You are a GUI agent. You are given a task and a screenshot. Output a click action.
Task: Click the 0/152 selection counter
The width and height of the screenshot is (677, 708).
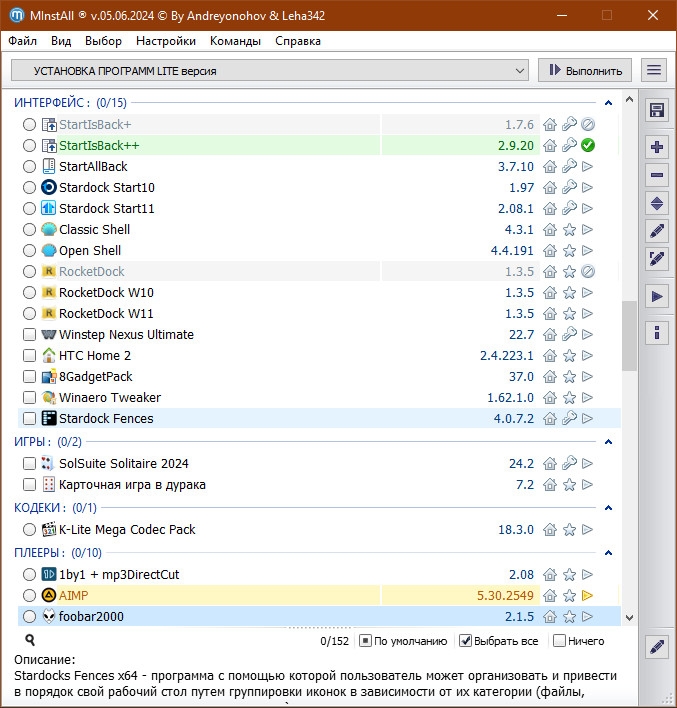click(x=335, y=641)
